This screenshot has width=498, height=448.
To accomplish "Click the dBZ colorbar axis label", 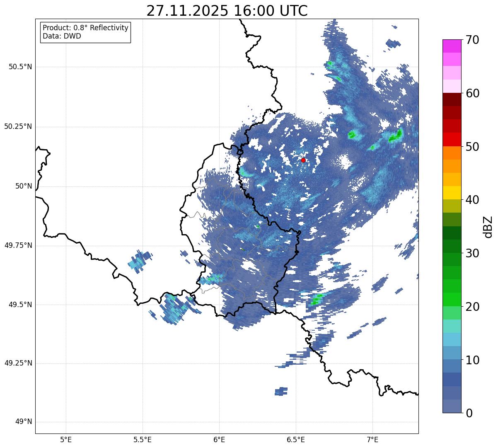I will (x=488, y=227).
